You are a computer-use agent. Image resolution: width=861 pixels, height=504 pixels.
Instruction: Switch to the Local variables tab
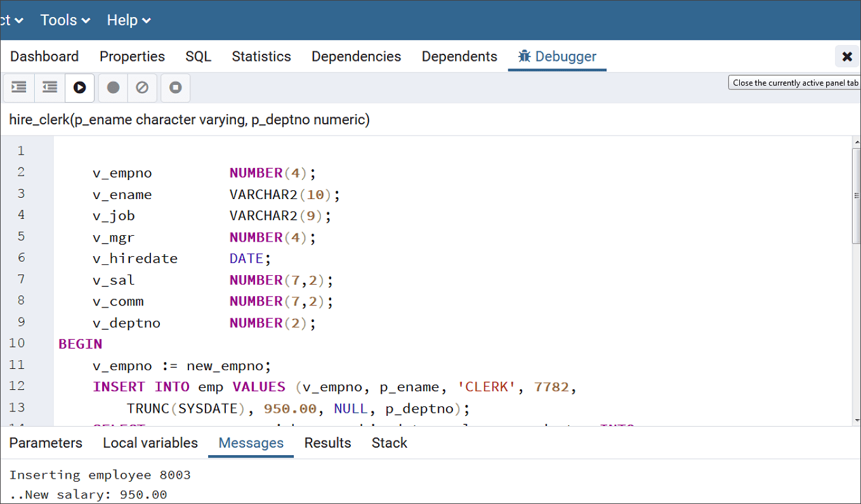pyautogui.click(x=150, y=443)
